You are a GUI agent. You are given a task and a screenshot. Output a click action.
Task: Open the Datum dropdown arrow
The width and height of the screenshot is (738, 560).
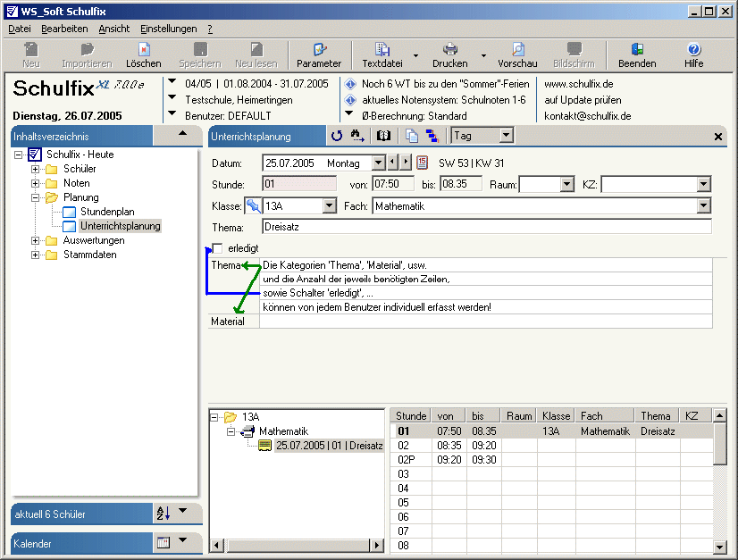(x=379, y=163)
